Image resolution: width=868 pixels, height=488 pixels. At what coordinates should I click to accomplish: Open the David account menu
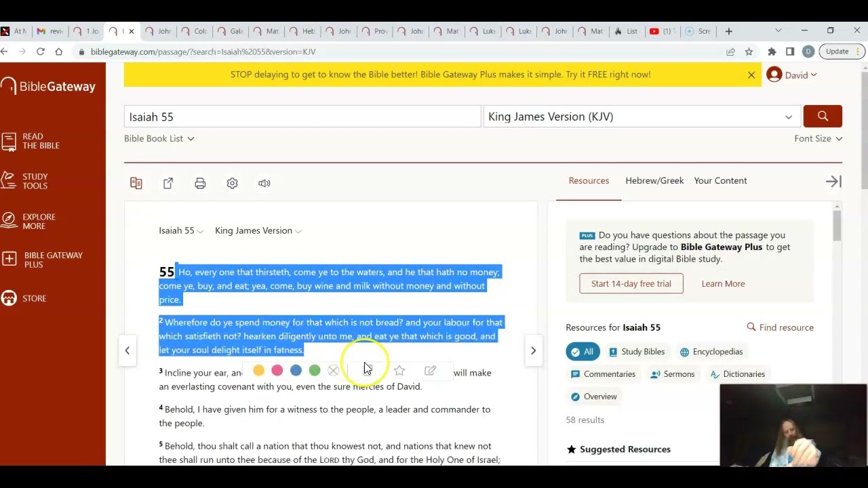tap(801, 75)
